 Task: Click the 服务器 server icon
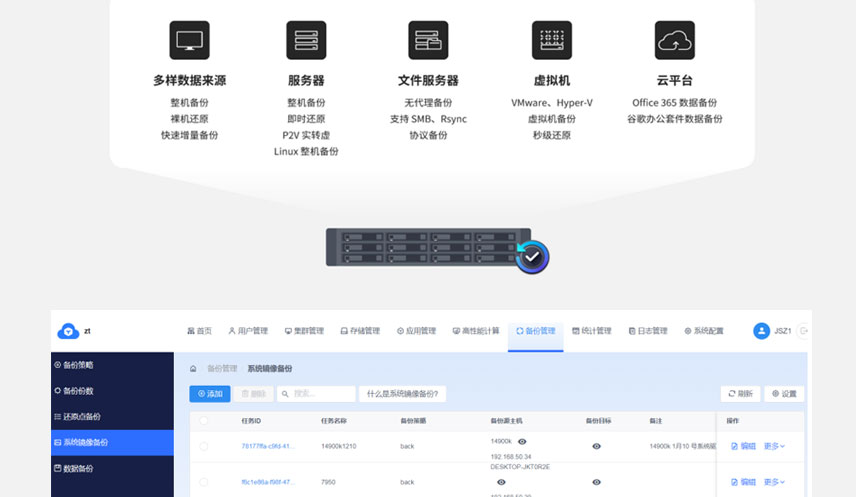pyautogui.click(x=306, y=41)
